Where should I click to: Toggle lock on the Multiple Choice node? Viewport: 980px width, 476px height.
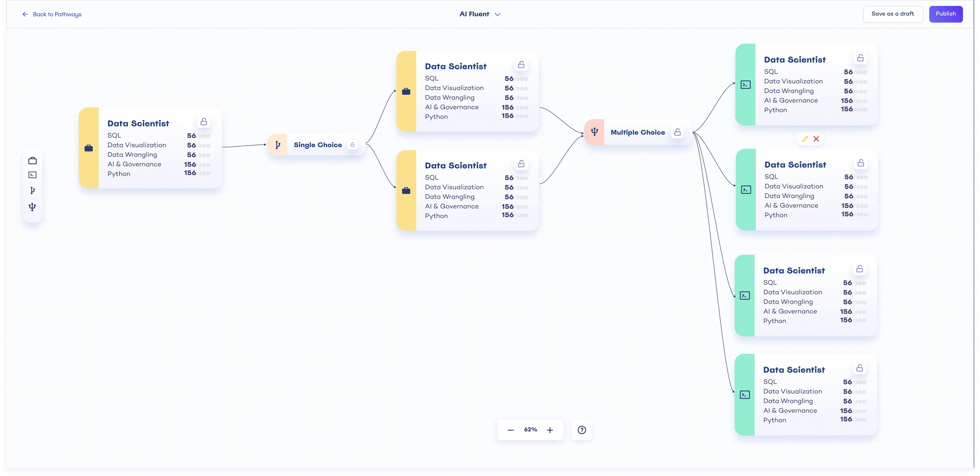tap(677, 132)
